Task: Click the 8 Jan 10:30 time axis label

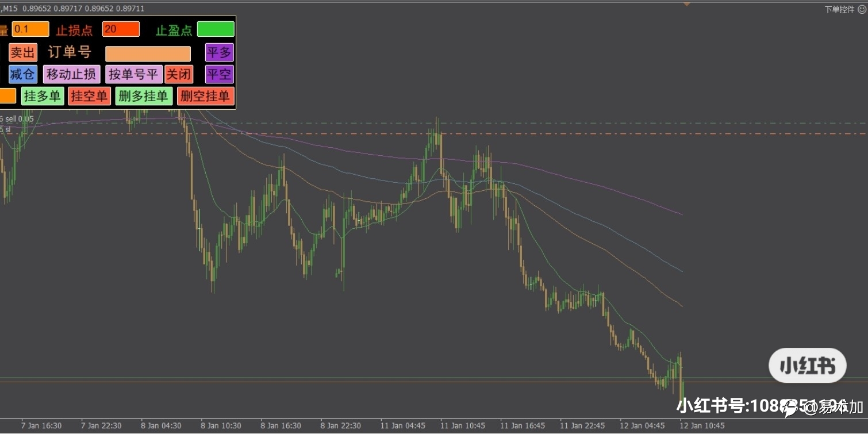Action: click(221, 426)
